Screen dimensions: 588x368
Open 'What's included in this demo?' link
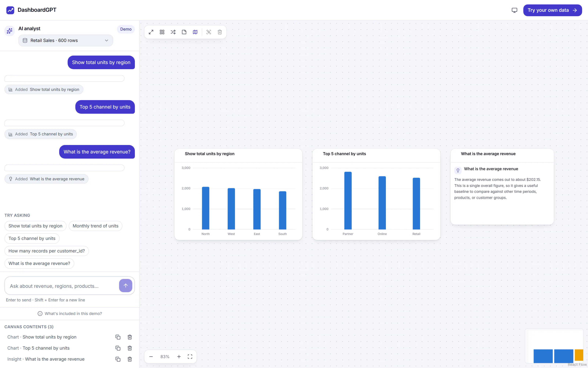click(70, 314)
